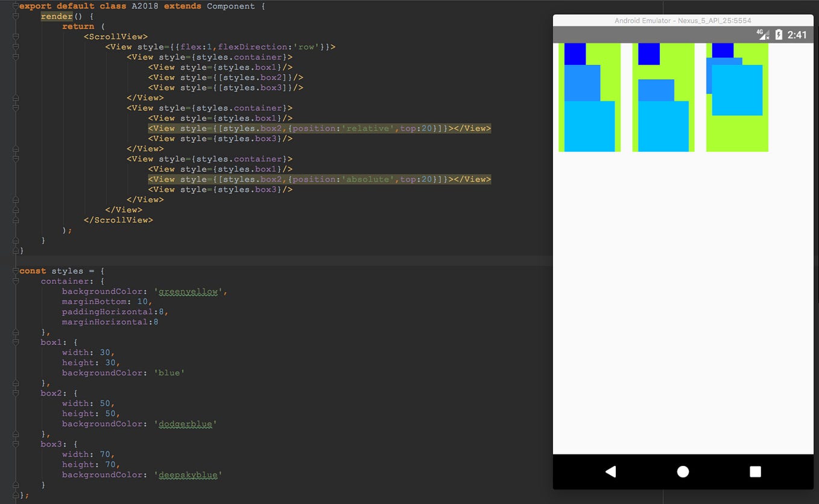Collapse the render() method using its gutter arrow
819x504 pixels.
click(x=15, y=16)
